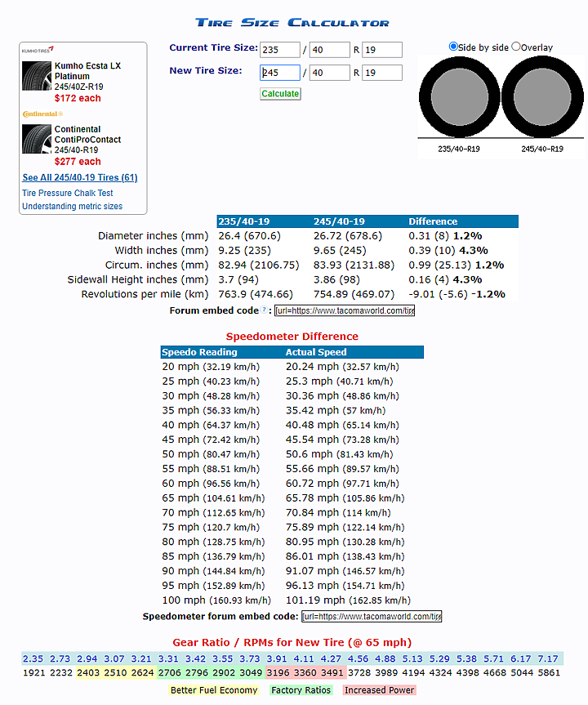Click gear ratio 3.91

pos(277,658)
